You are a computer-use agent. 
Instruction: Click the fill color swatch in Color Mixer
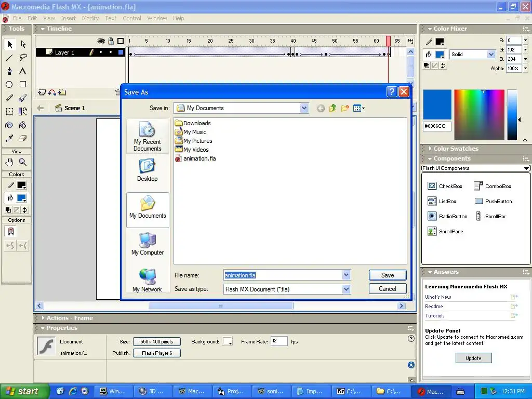440,54
